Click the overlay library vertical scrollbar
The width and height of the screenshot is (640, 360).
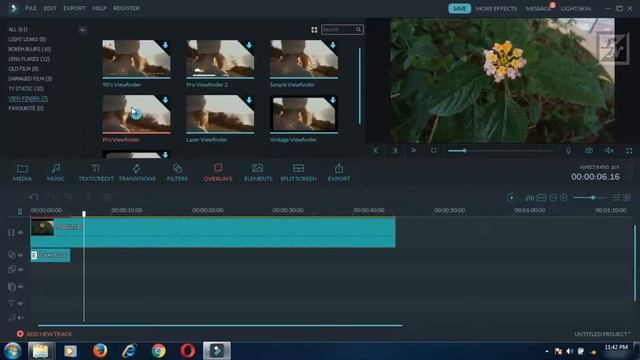360,86
